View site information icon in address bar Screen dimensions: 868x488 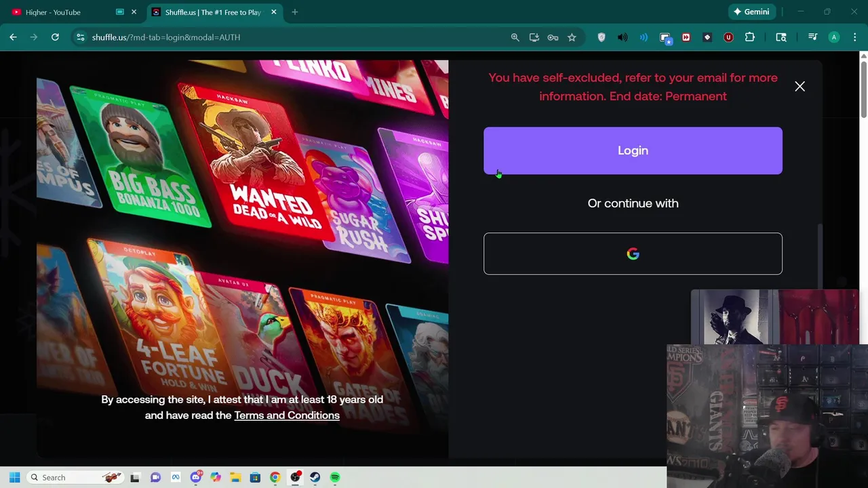pos(80,37)
